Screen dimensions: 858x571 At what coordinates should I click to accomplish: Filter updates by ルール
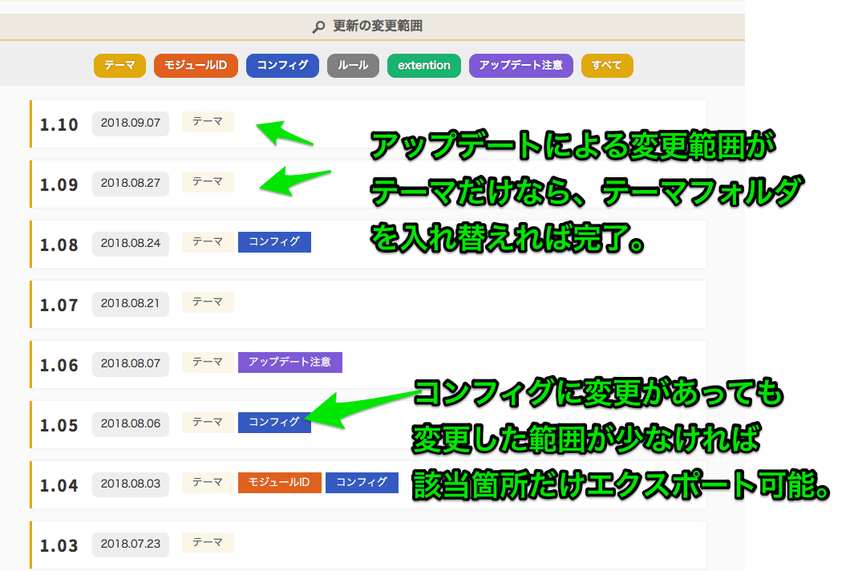coord(353,66)
